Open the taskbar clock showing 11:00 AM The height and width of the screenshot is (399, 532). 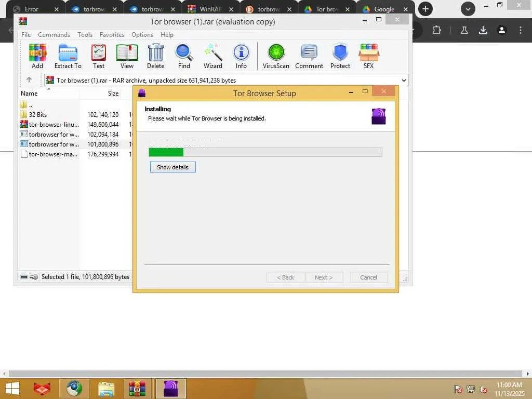tap(509, 389)
